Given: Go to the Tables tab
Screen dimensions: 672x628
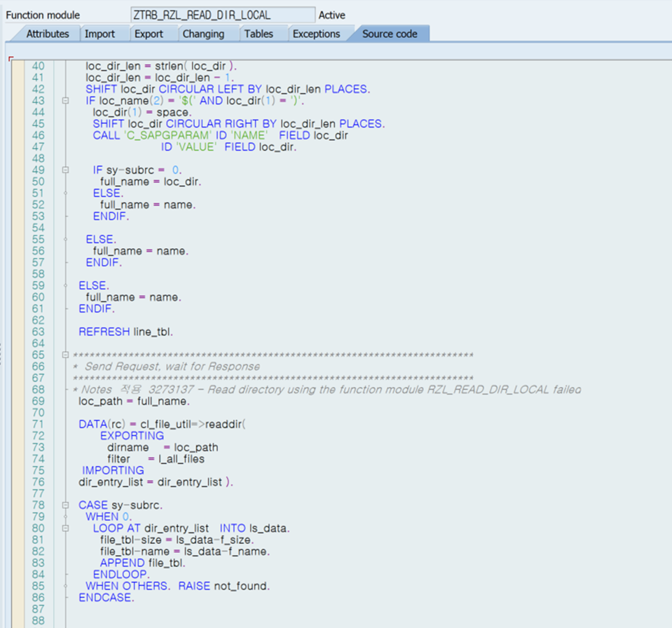Looking at the screenshot, I should (x=259, y=34).
